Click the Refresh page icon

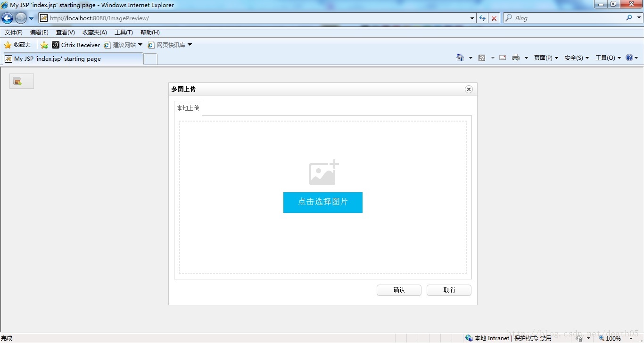pyautogui.click(x=482, y=18)
